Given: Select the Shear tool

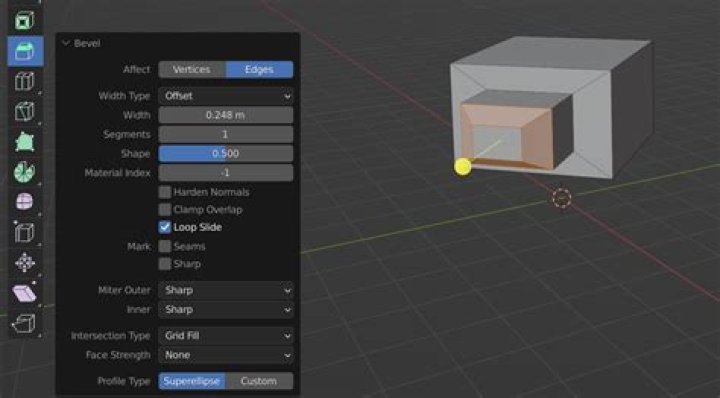Looking at the screenshot, I should (25, 293).
